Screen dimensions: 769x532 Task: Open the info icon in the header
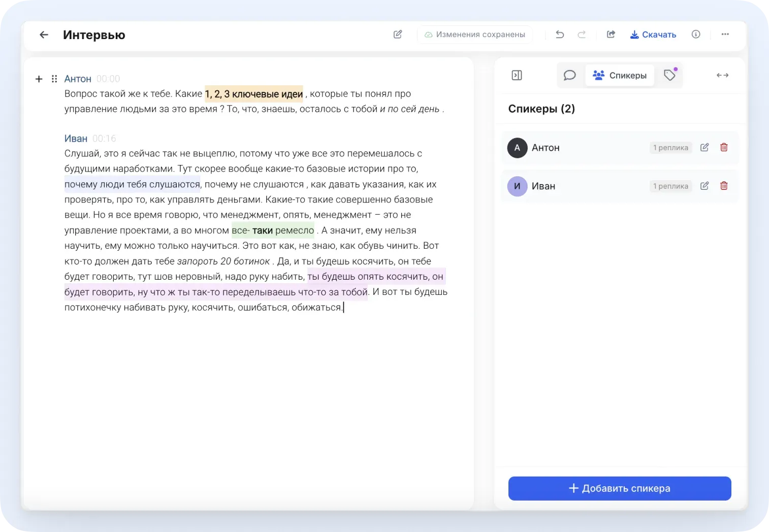pos(696,35)
